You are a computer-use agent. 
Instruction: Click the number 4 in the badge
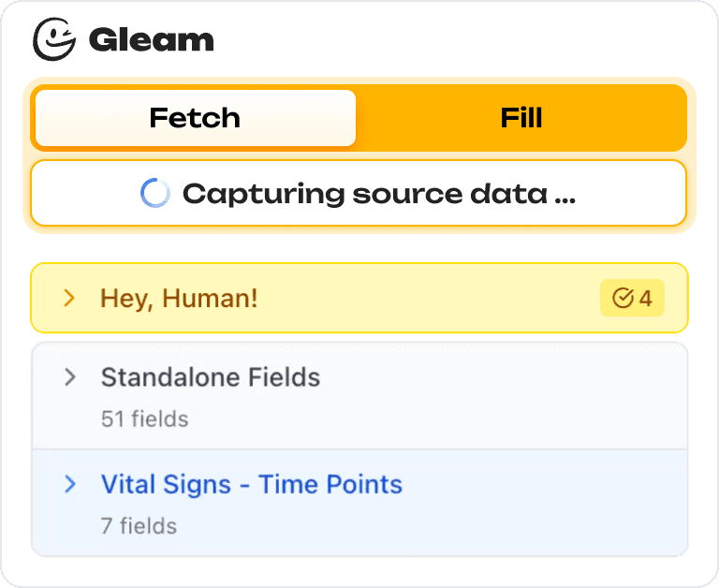tap(646, 299)
